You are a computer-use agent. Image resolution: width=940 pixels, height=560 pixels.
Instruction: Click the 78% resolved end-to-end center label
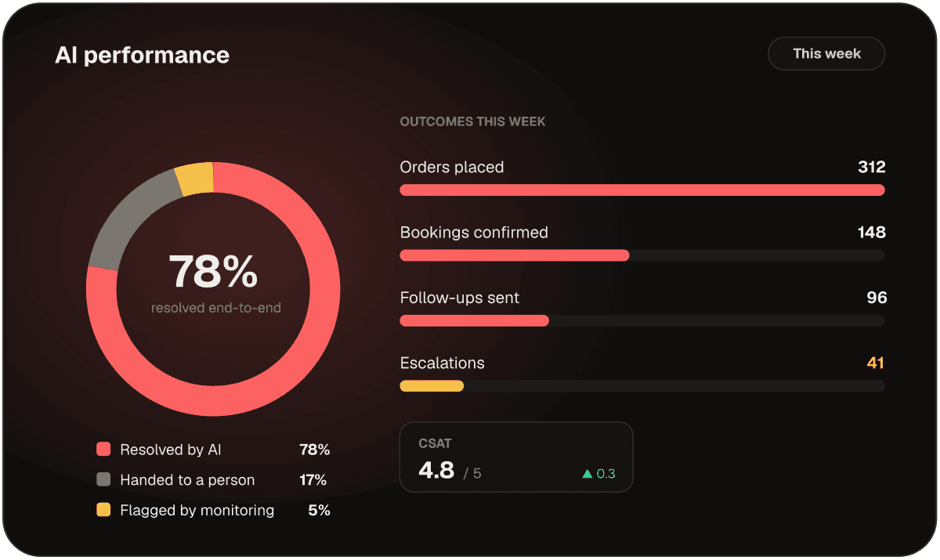click(214, 283)
